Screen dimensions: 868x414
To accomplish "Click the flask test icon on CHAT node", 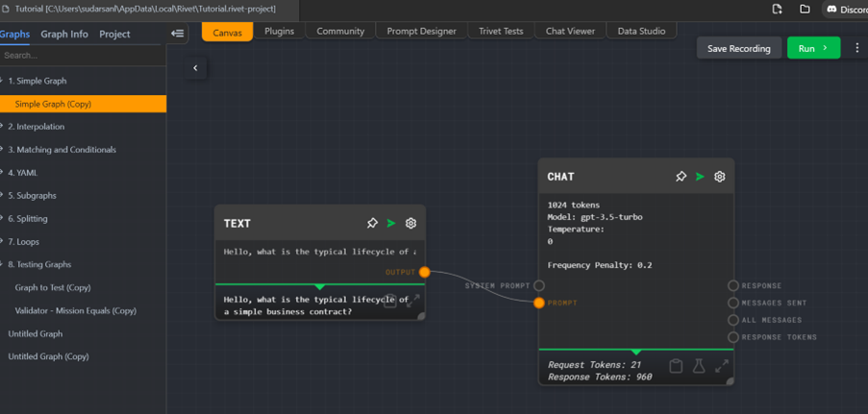I will coord(699,366).
